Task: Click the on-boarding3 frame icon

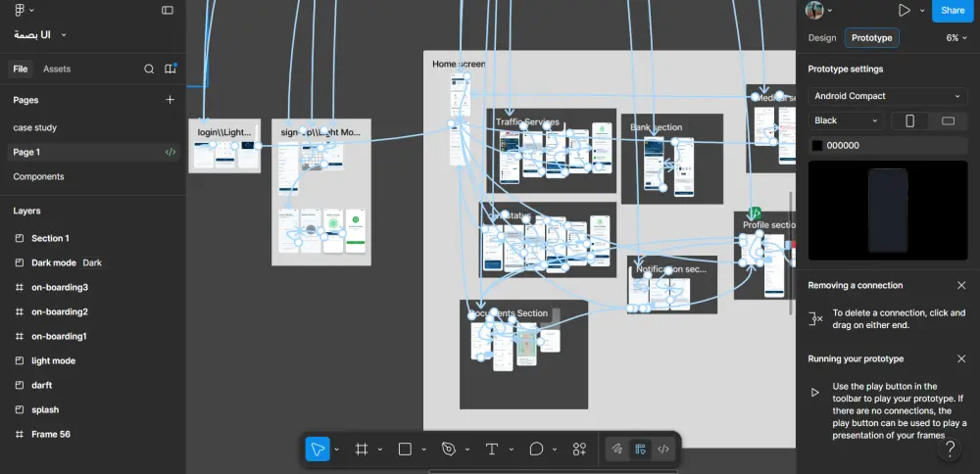Action: [20, 287]
